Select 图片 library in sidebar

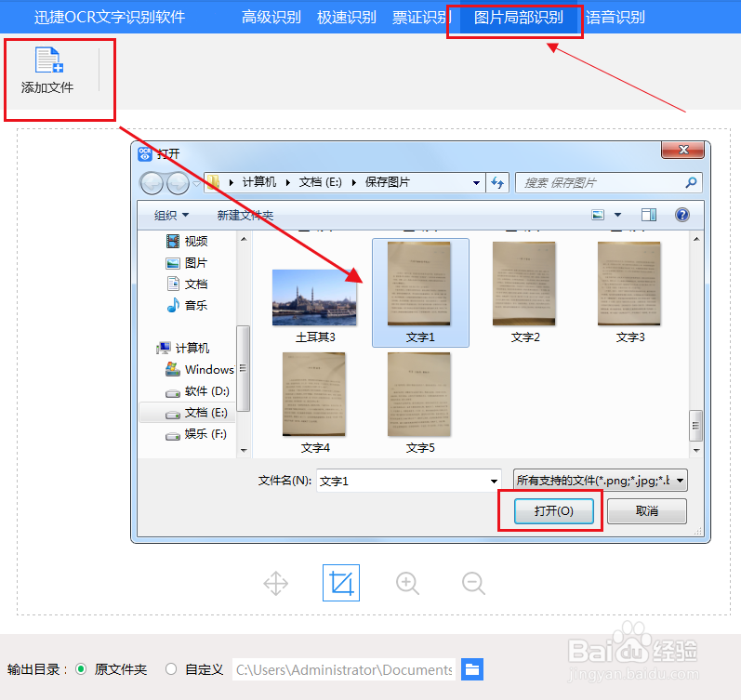coord(187,263)
